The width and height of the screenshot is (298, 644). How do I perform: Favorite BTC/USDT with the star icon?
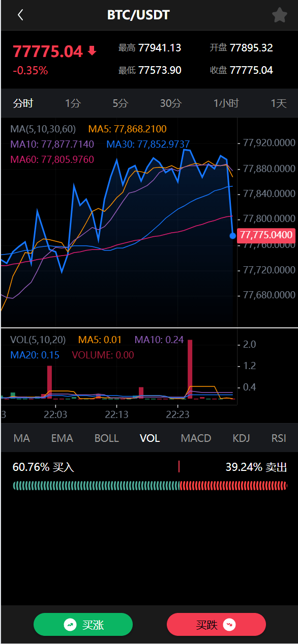tap(280, 15)
